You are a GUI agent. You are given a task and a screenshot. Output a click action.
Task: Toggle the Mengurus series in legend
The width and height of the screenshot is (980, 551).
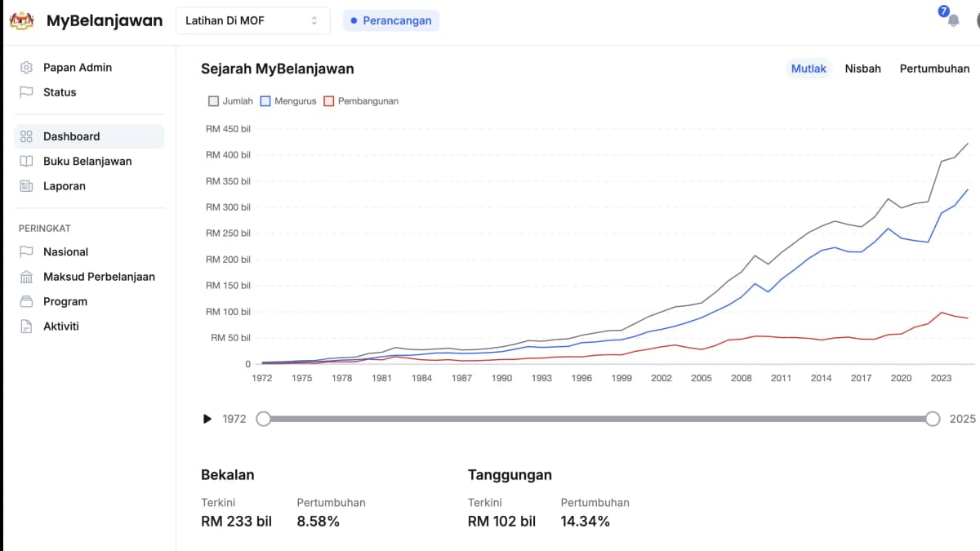(288, 101)
